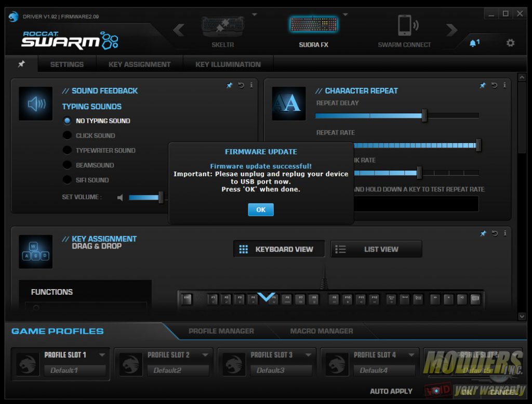Adjust the Set Volume slider
The width and height of the screenshot is (532, 404).
coord(161,197)
